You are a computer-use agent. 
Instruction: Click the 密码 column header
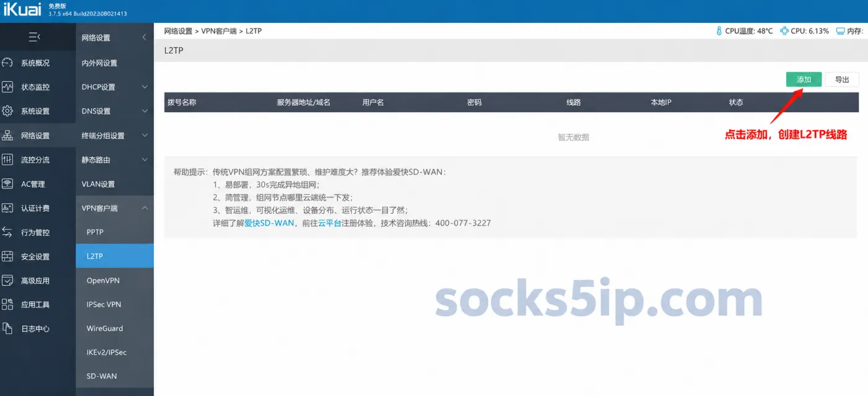pyautogui.click(x=474, y=102)
